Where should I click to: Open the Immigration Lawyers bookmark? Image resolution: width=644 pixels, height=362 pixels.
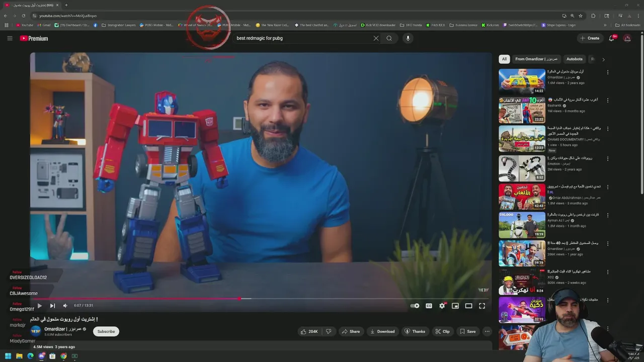click(x=118, y=25)
